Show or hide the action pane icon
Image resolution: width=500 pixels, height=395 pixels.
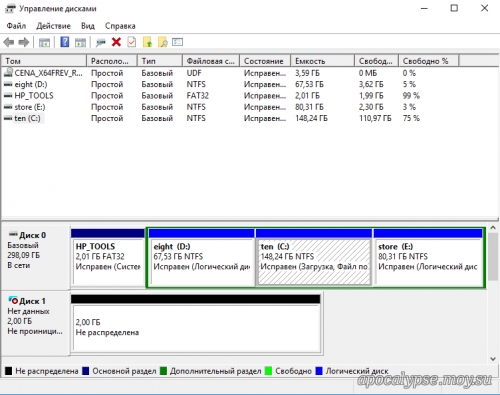point(80,42)
